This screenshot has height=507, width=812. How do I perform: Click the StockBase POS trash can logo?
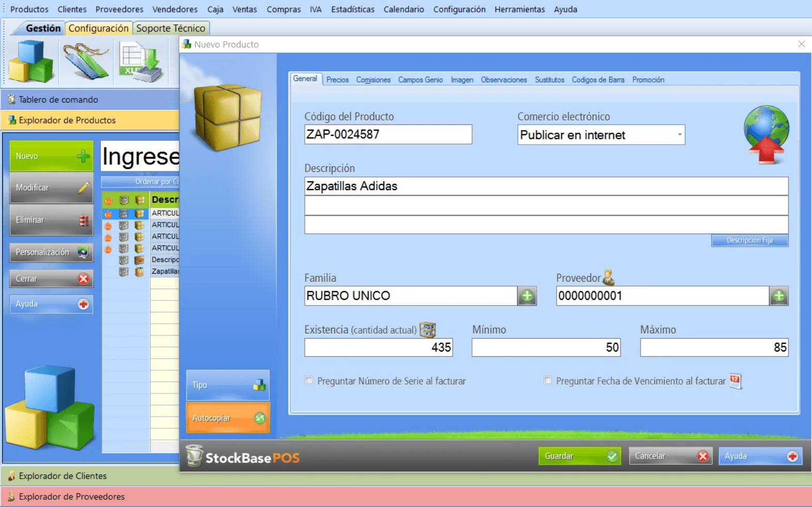(x=194, y=456)
